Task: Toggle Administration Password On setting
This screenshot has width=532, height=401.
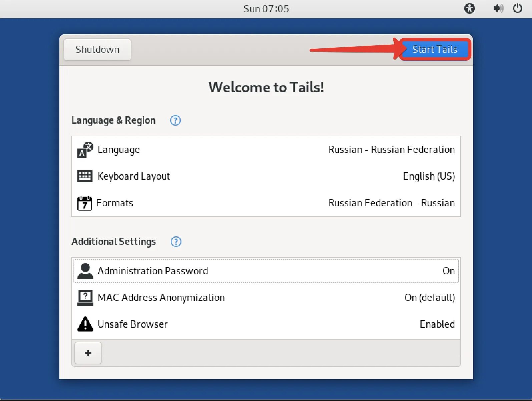Action: pos(448,271)
